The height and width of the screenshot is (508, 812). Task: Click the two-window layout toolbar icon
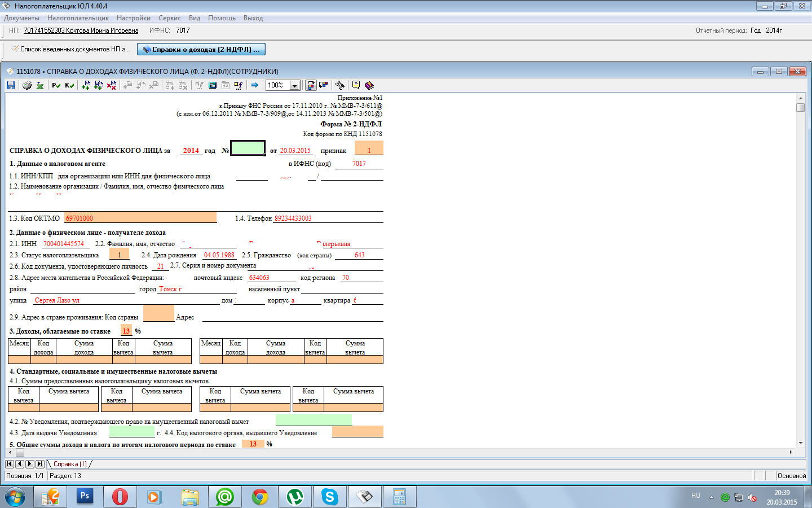[324, 85]
